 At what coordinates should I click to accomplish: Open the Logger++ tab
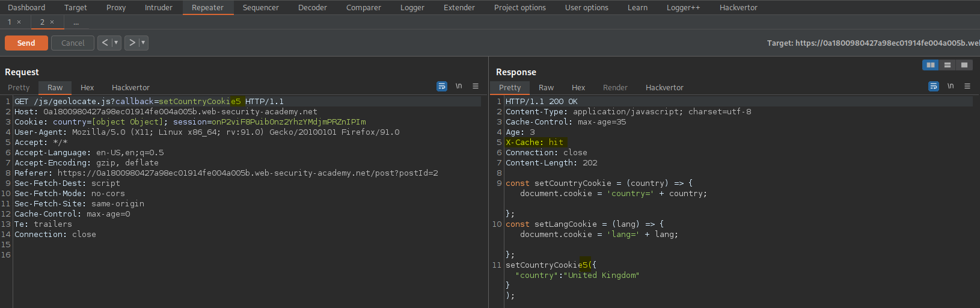[684, 8]
